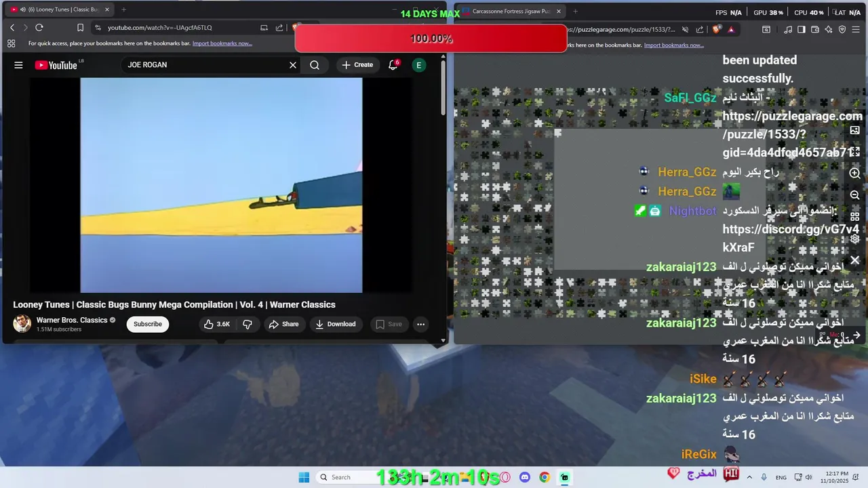Image resolution: width=868 pixels, height=488 pixels.
Task: Select the Carcassonne Fortress Jigsaw tab
Action: [510, 12]
